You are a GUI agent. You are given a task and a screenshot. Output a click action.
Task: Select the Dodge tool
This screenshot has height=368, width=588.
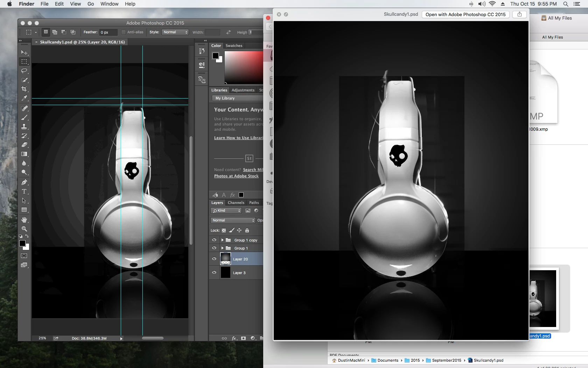point(24,172)
